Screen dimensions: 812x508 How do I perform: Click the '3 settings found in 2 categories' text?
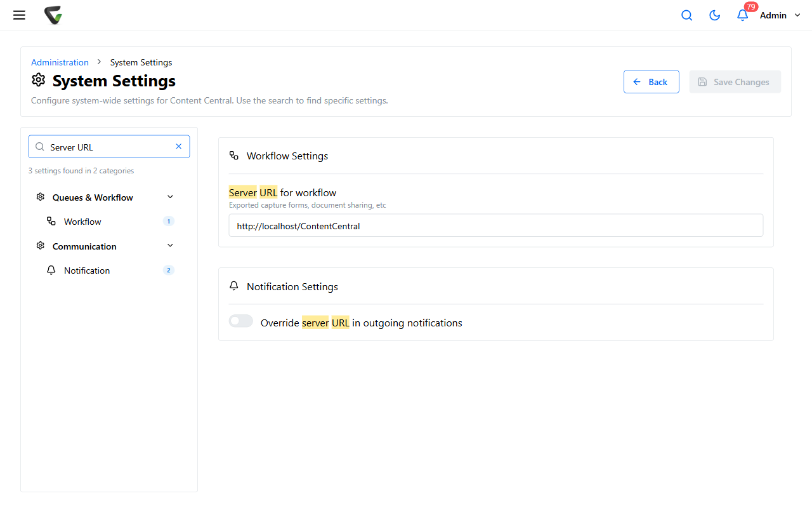(x=81, y=171)
